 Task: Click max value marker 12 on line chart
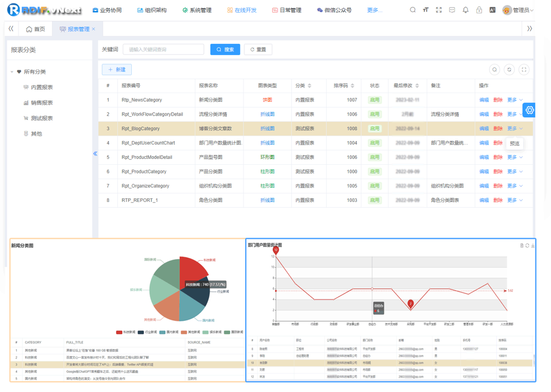coord(276,250)
